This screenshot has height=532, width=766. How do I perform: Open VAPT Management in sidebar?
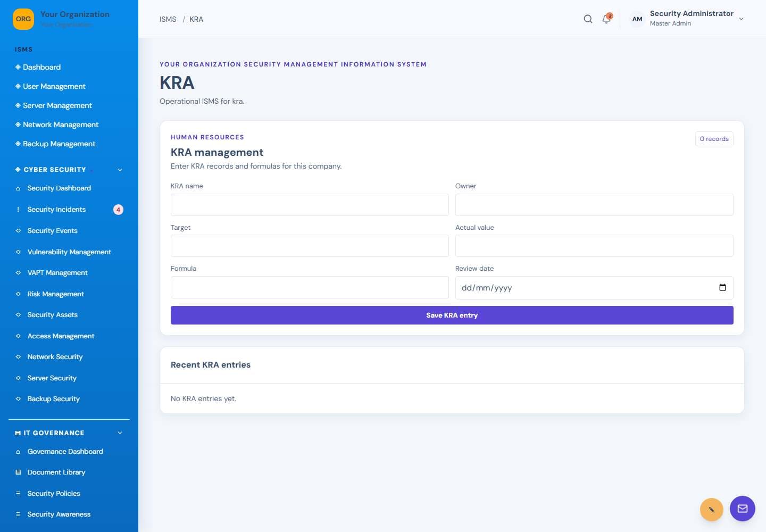point(57,273)
